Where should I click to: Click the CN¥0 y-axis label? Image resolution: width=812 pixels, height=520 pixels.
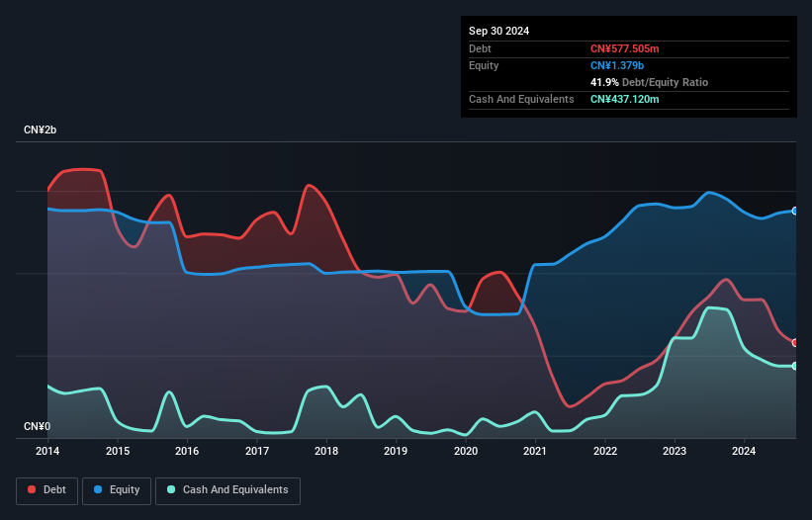38,426
